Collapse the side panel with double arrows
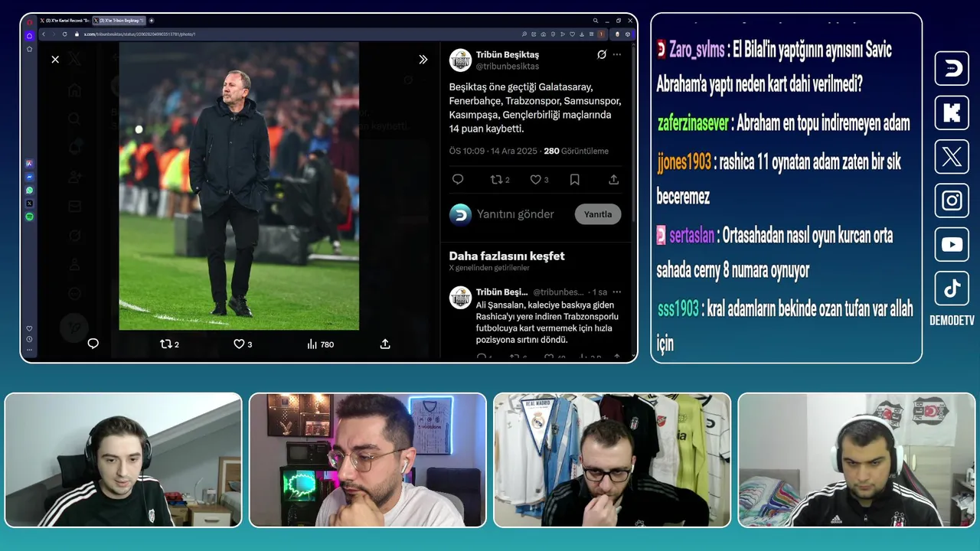Image resolution: width=980 pixels, height=551 pixels. (423, 59)
